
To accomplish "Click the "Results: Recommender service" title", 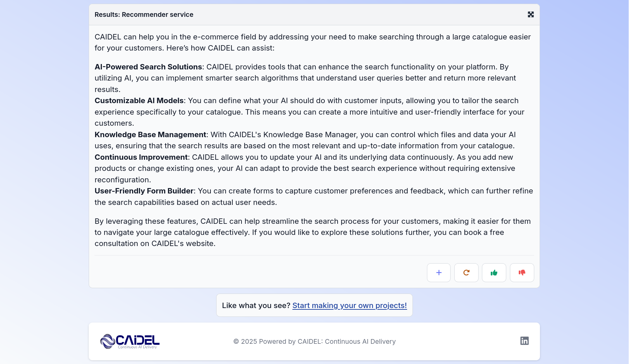I will [144, 14].
